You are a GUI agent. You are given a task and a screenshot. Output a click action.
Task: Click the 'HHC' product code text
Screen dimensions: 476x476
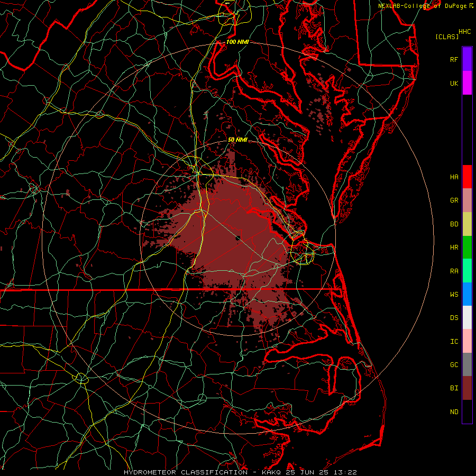point(465,32)
